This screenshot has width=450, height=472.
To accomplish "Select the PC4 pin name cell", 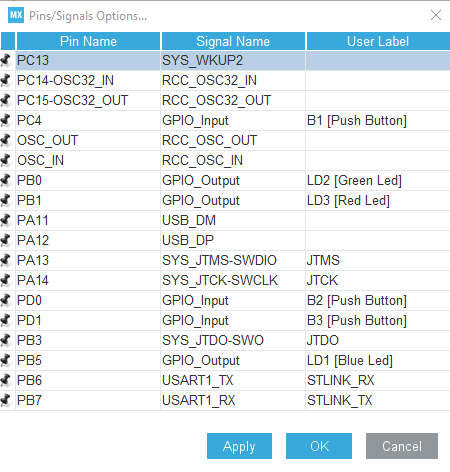I will [88, 120].
